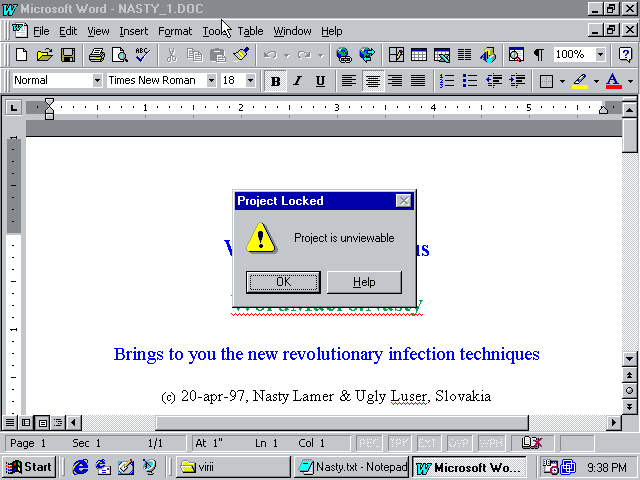Screen dimensions: 640x480
Task: Click the Cut scissors icon
Action: click(172, 55)
